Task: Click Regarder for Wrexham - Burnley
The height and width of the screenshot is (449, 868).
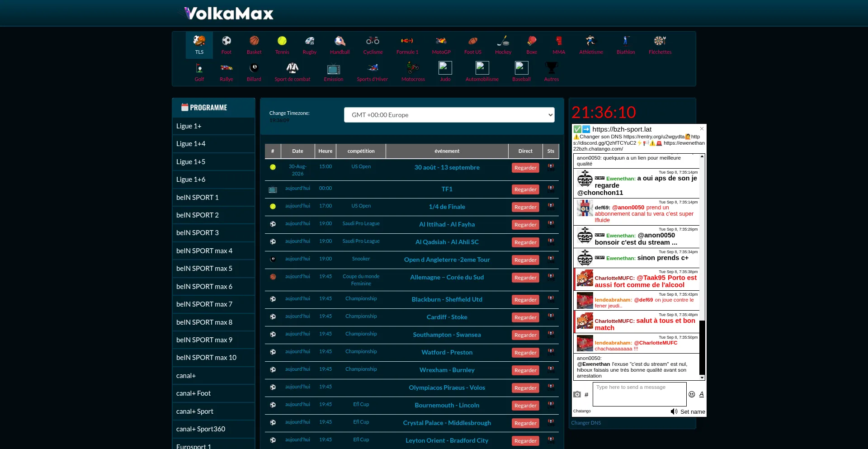Action: tap(525, 370)
